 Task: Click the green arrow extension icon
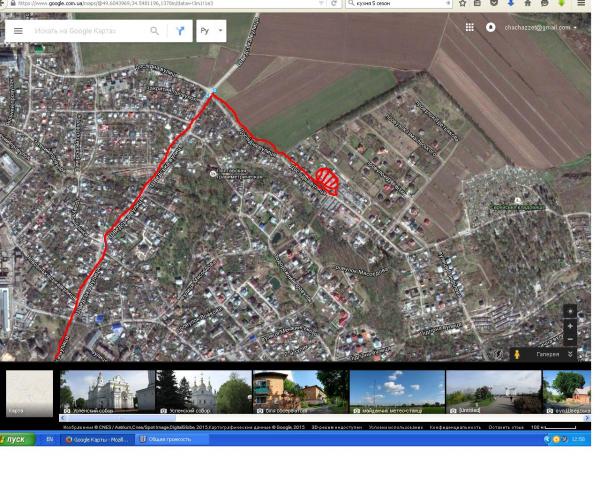pos(561,3)
